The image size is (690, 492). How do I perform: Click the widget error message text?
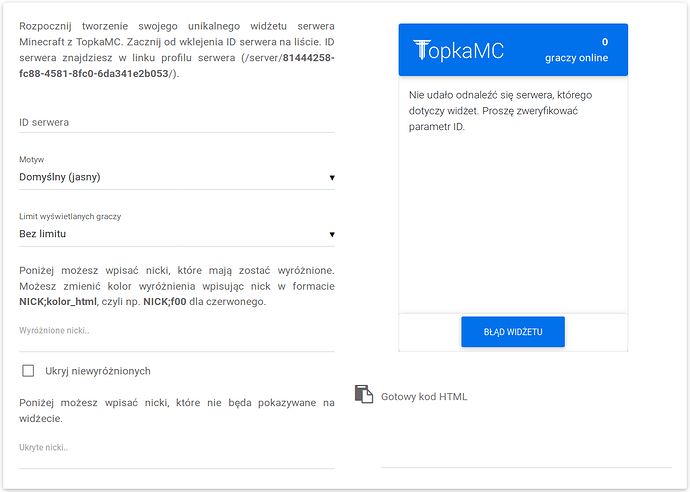click(x=495, y=110)
